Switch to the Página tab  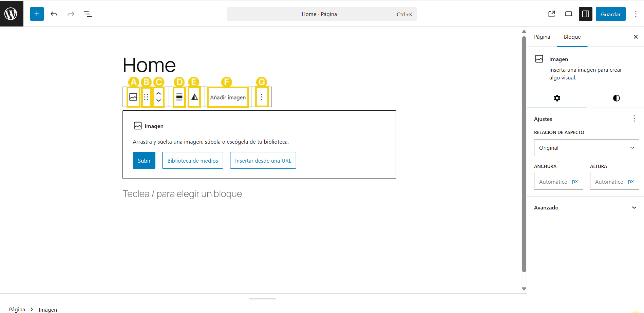(542, 37)
